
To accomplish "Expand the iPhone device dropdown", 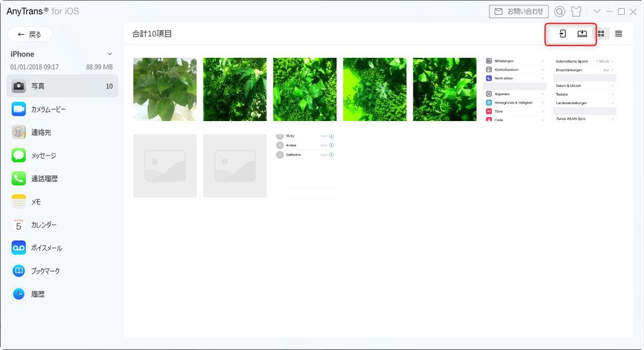I will [109, 54].
